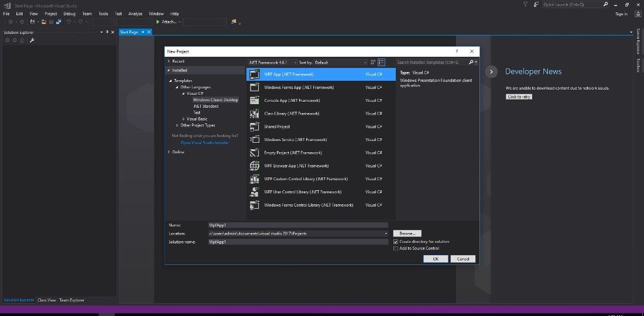Click the New Project toolbar icon

pos(32,22)
